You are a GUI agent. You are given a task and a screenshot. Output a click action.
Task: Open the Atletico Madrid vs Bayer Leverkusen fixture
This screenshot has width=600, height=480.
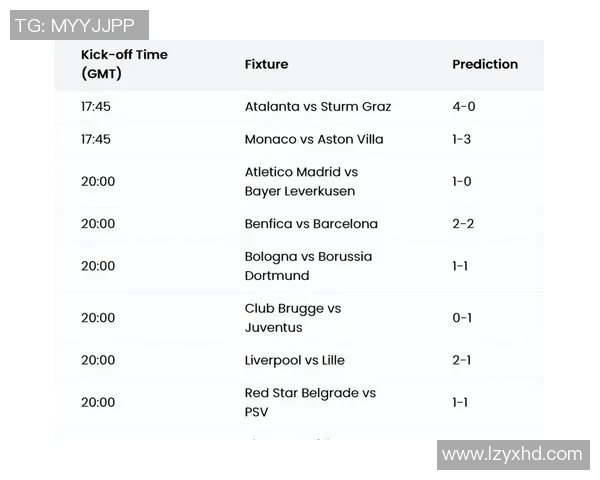coord(301,182)
